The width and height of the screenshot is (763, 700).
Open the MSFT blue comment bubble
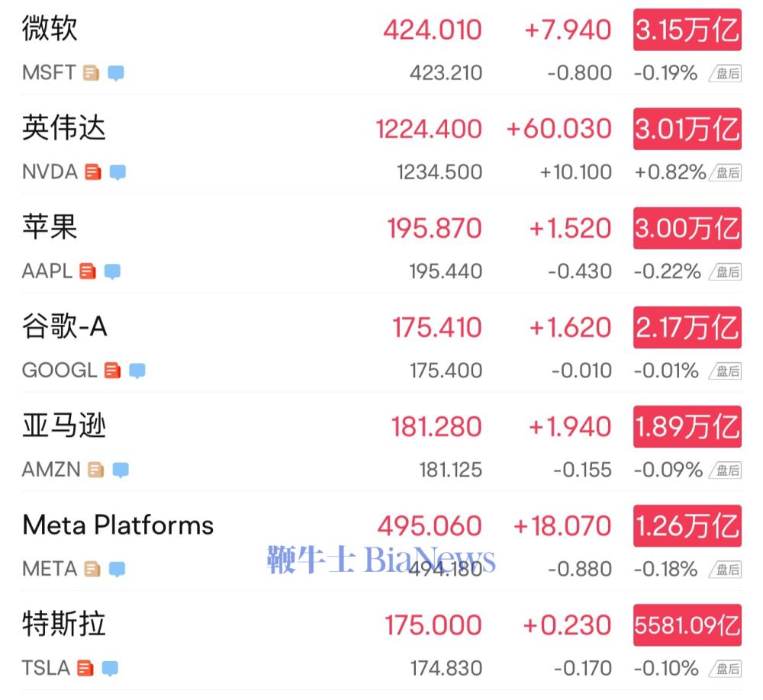point(116,73)
